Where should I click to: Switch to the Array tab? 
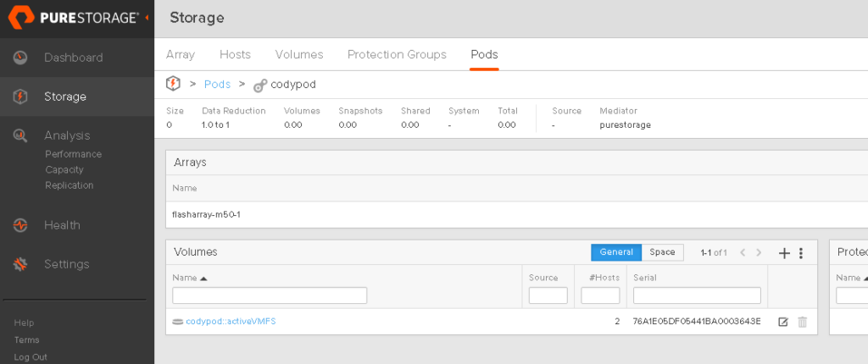(181, 55)
